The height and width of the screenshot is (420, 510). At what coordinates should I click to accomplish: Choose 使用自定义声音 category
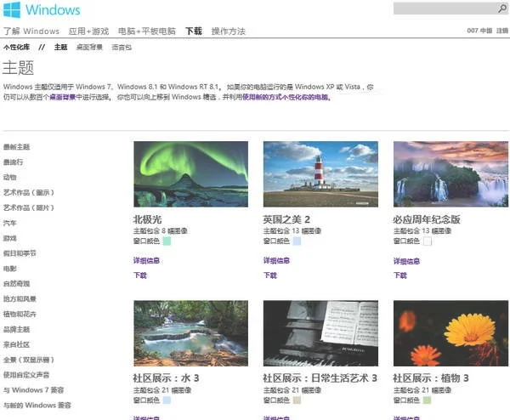click(26, 375)
